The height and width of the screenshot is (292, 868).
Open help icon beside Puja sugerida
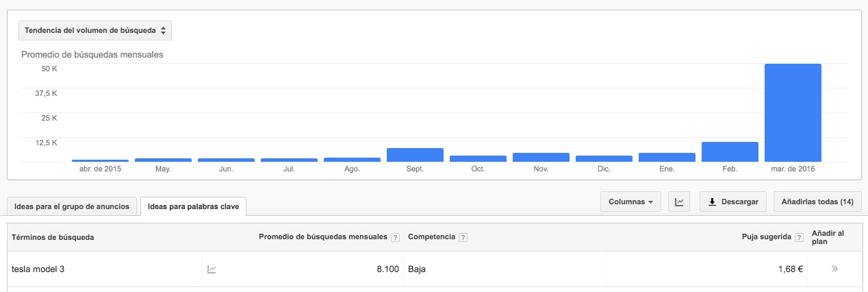point(797,237)
